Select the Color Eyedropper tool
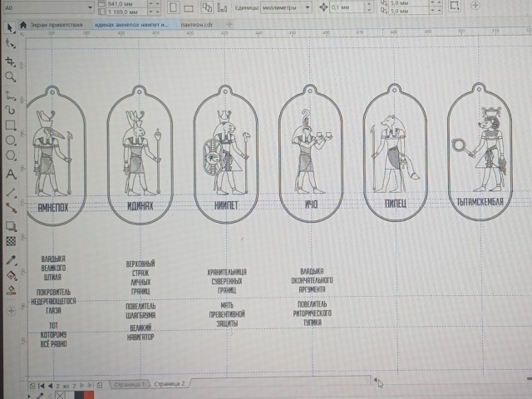Screen dimensions: 532x399 tap(11, 260)
